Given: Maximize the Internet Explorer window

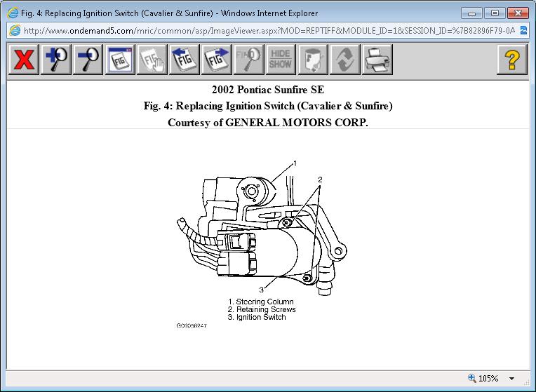Looking at the screenshot, I should (x=495, y=13).
